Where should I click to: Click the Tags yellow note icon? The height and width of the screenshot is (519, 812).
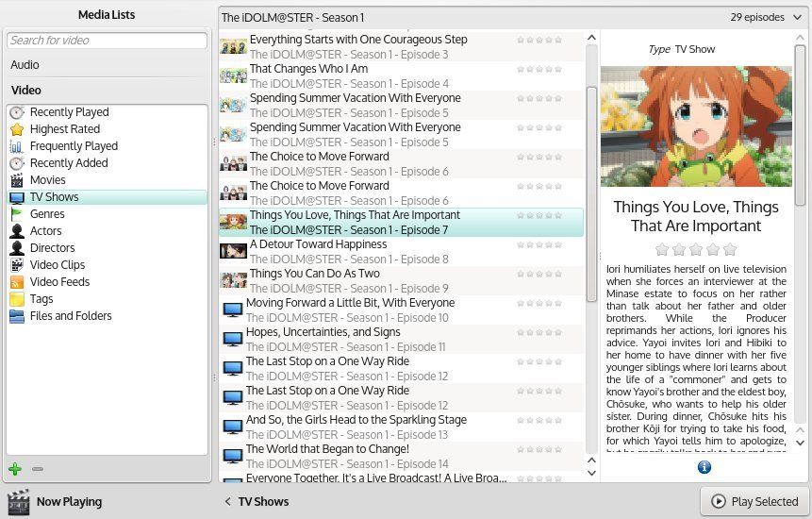point(17,299)
